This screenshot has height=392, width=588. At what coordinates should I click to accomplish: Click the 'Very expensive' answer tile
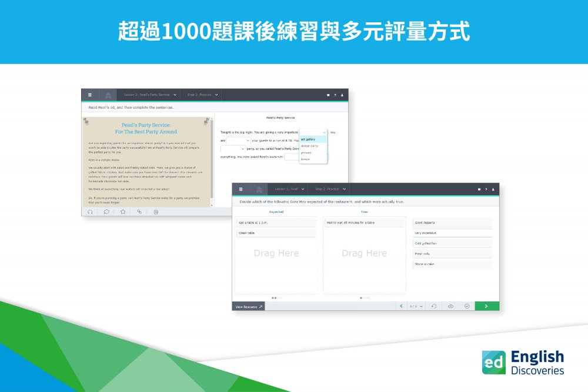tap(452, 233)
